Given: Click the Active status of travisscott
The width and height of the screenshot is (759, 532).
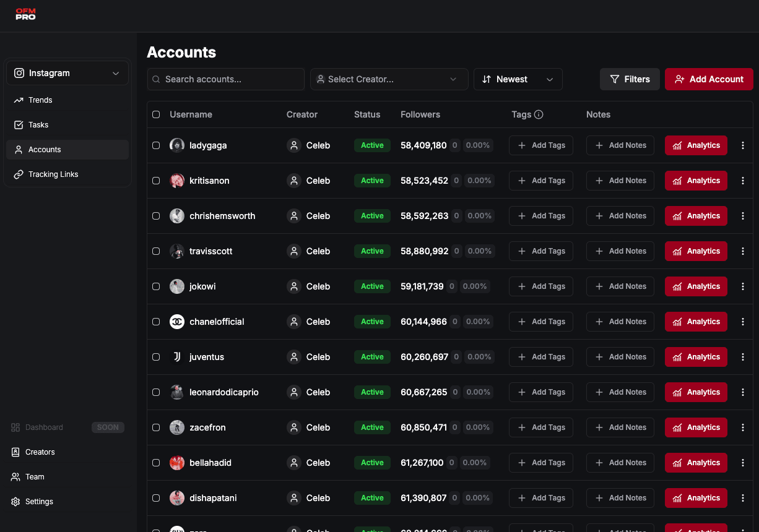Looking at the screenshot, I should (x=372, y=251).
